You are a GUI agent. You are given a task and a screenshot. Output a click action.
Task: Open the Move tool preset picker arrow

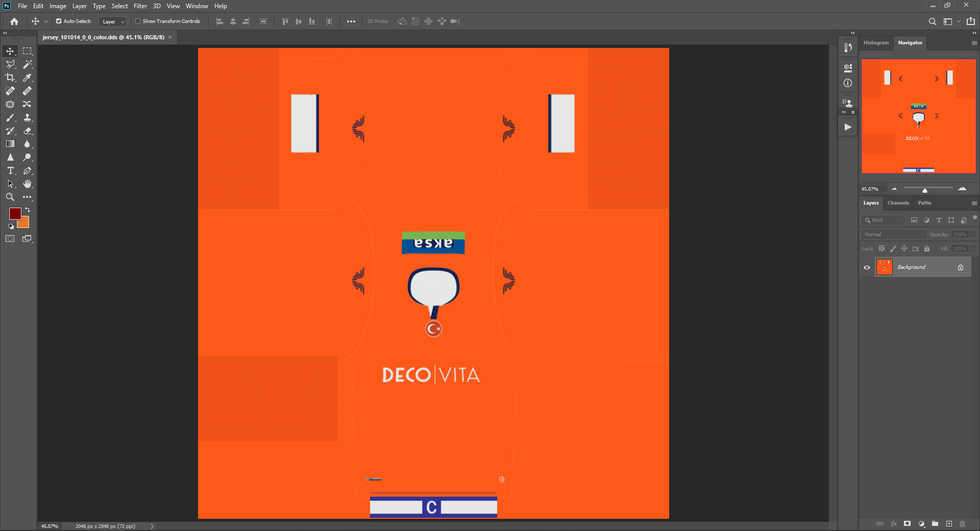point(46,21)
